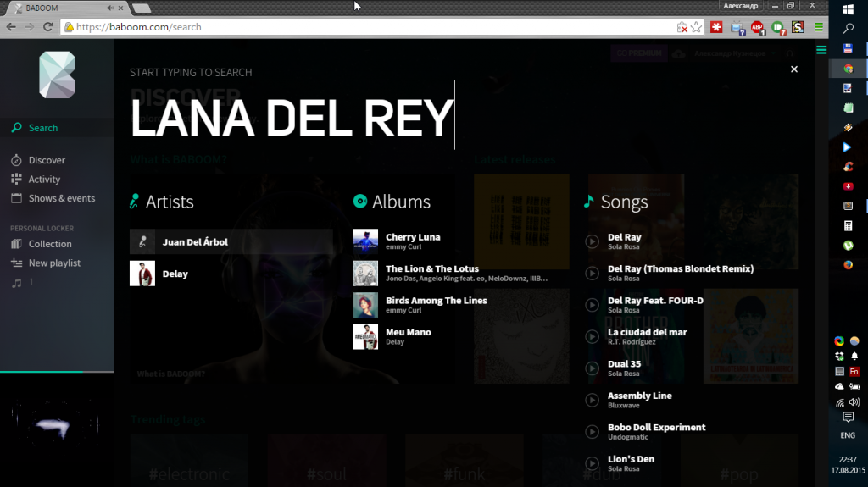Play Del Ray Feat. FOUR-D
The height and width of the screenshot is (487, 868).
click(592, 305)
